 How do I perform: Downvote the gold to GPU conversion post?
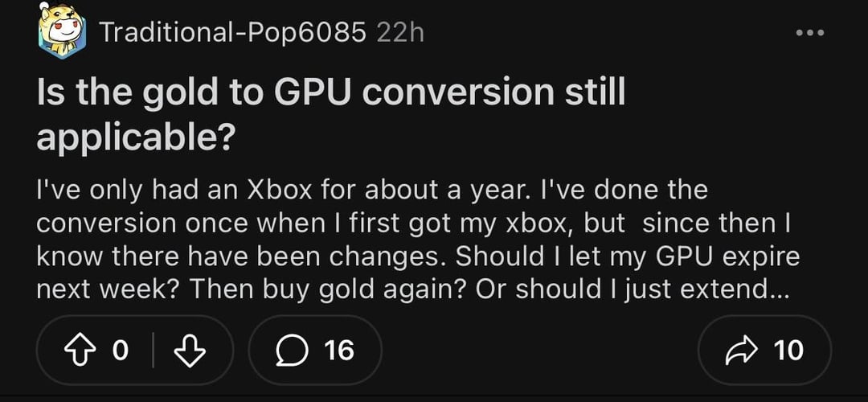coord(190,350)
